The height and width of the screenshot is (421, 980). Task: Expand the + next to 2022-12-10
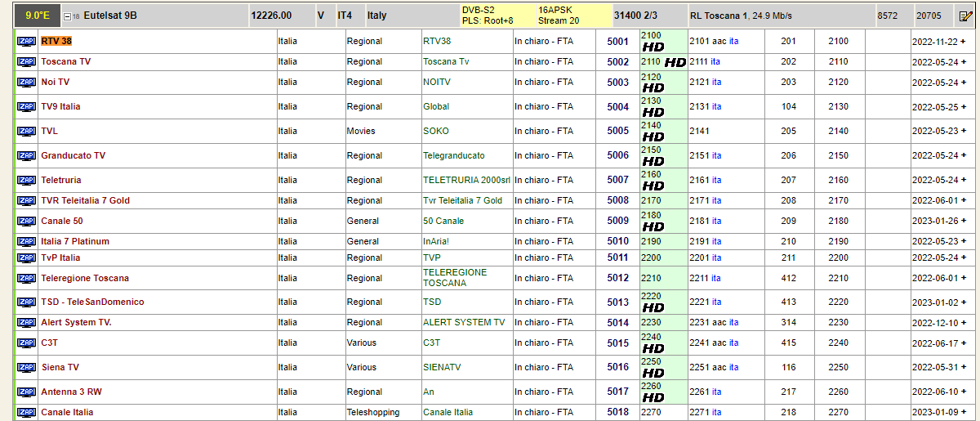click(x=962, y=322)
